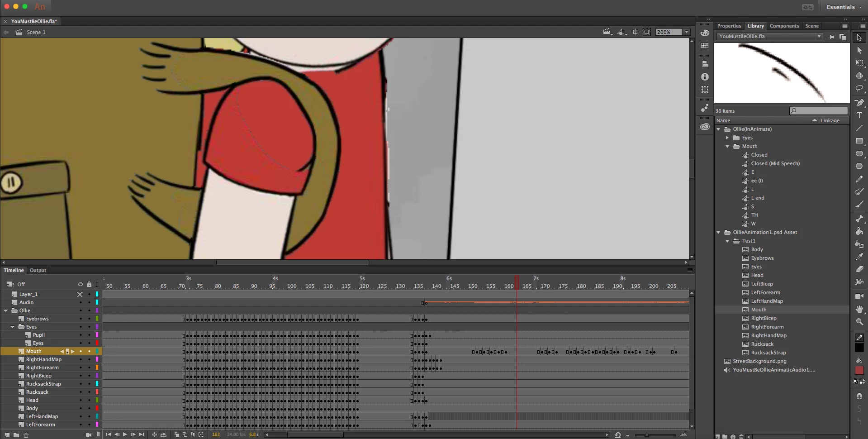Choose the Line tool
Image resolution: width=868 pixels, height=439 pixels.
point(859,128)
